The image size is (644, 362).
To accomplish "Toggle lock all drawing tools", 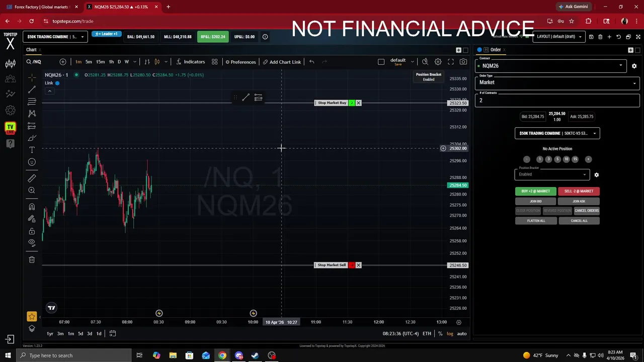I will click(32, 231).
